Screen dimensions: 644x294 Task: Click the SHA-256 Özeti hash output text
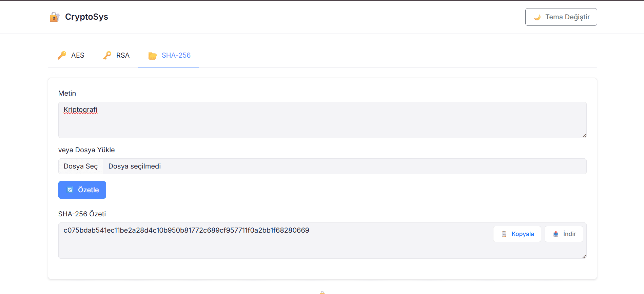[186, 230]
